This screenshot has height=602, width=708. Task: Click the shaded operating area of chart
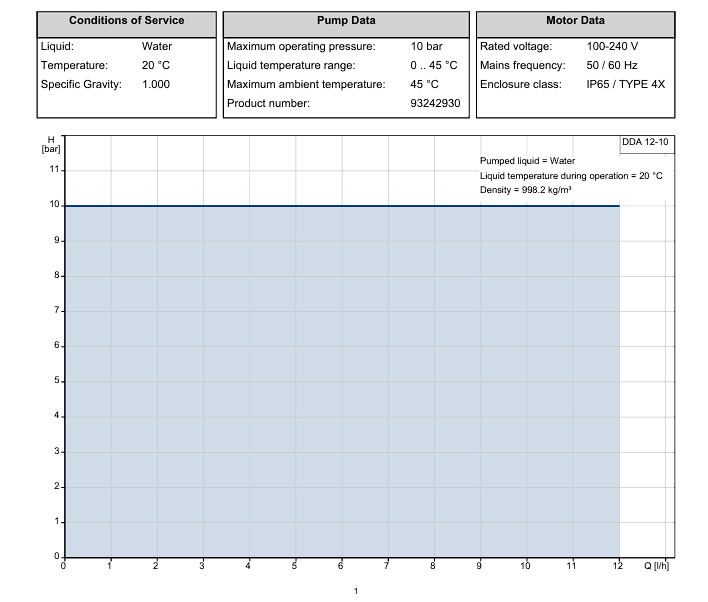[x=342, y=382]
